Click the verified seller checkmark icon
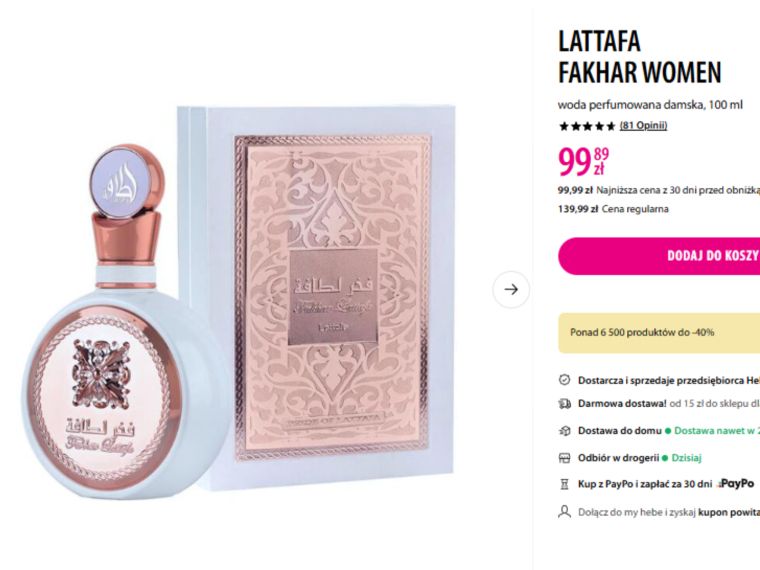760x570 pixels. [564, 380]
